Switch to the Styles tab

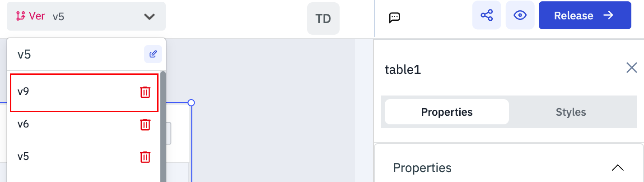[570, 112]
